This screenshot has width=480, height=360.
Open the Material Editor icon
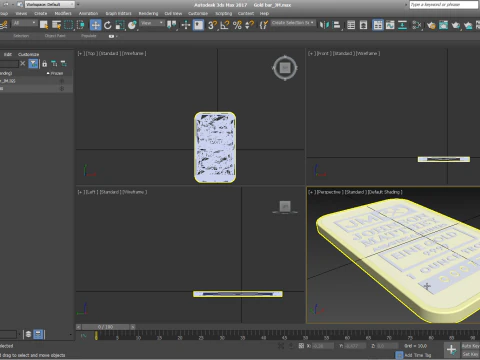(417, 25)
